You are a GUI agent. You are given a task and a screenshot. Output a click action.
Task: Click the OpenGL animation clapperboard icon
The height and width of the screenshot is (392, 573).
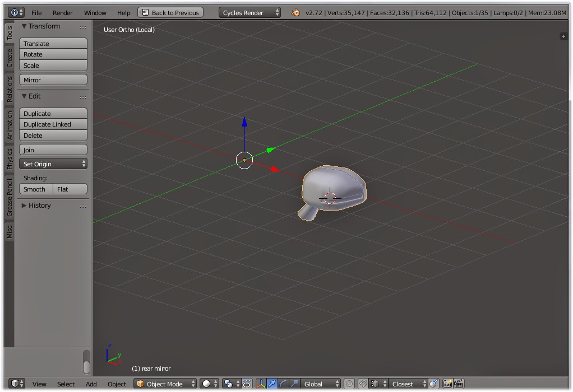(x=458, y=384)
